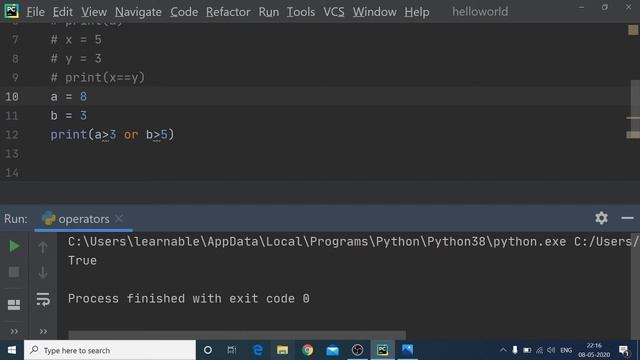Click the console horizontal scrollbar
640x360 pixels.
pos(237,335)
